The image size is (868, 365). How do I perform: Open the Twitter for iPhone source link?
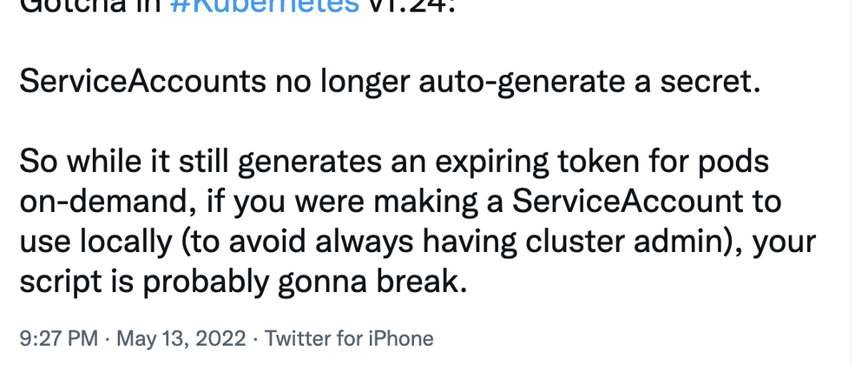(x=349, y=337)
